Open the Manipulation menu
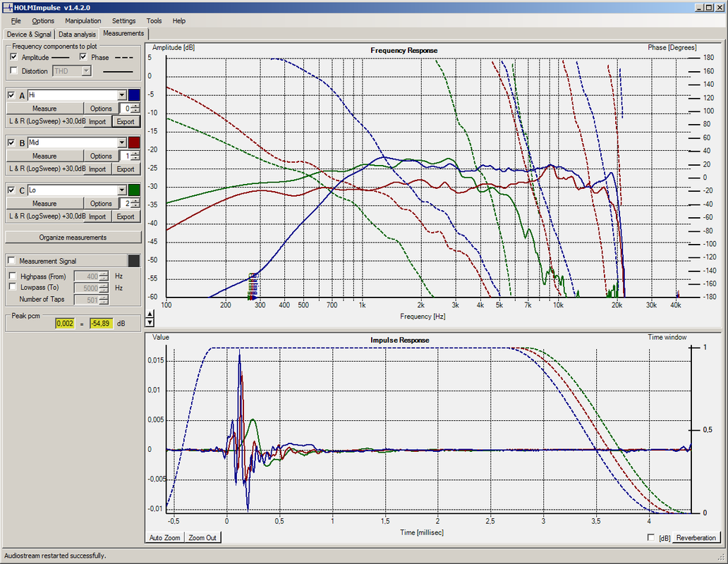Viewport: 728px width, 564px height. click(x=83, y=21)
